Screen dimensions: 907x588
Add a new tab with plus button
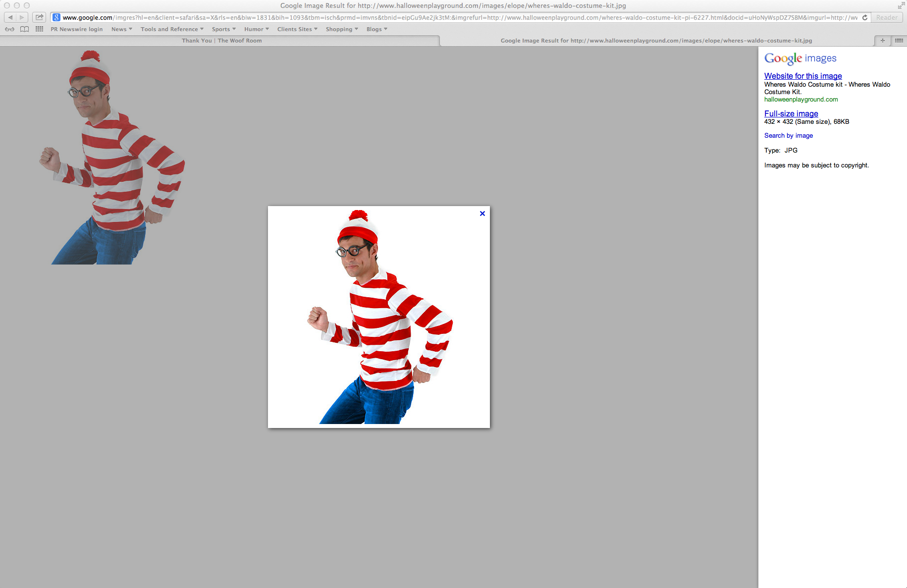[882, 41]
